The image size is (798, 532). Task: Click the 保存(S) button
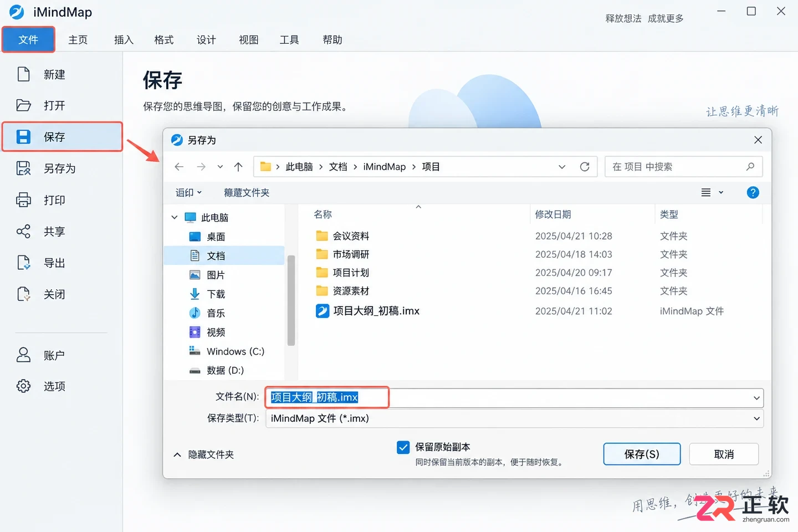pyautogui.click(x=642, y=454)
